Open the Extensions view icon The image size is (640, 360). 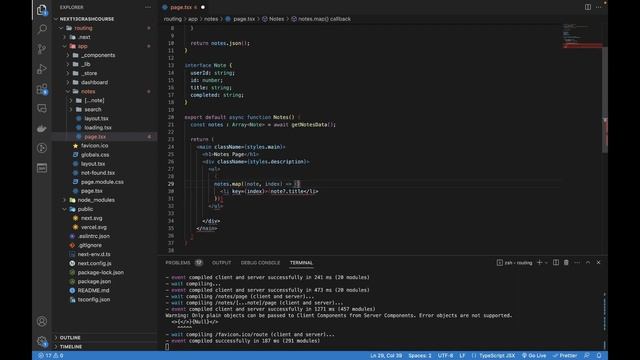pyautogui.click(x=42, y=89)
